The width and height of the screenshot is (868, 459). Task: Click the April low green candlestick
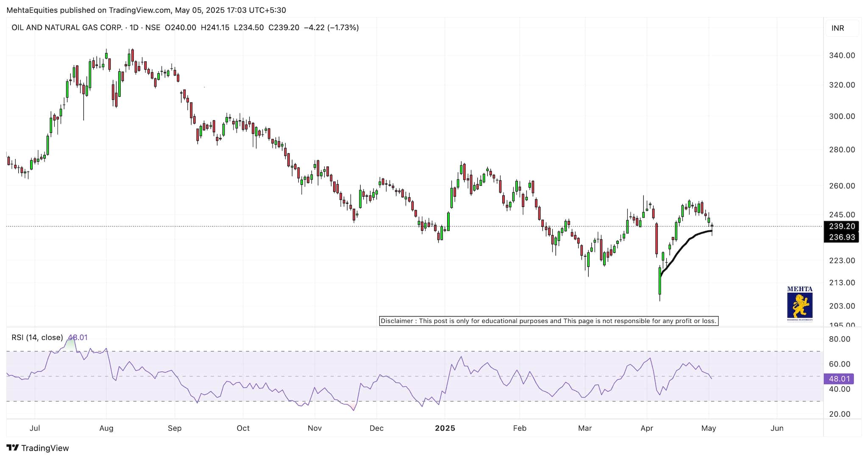coord(660,281)
